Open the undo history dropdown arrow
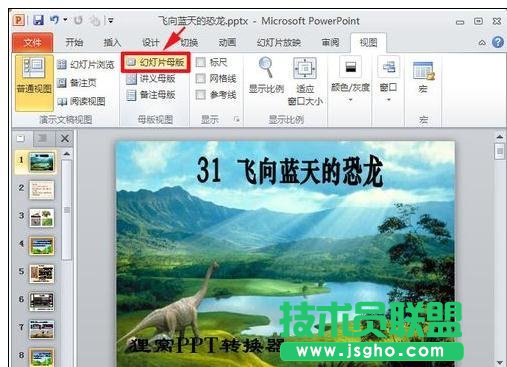The width and height of the screenshot is (507, 367). [x=65, y=20]
